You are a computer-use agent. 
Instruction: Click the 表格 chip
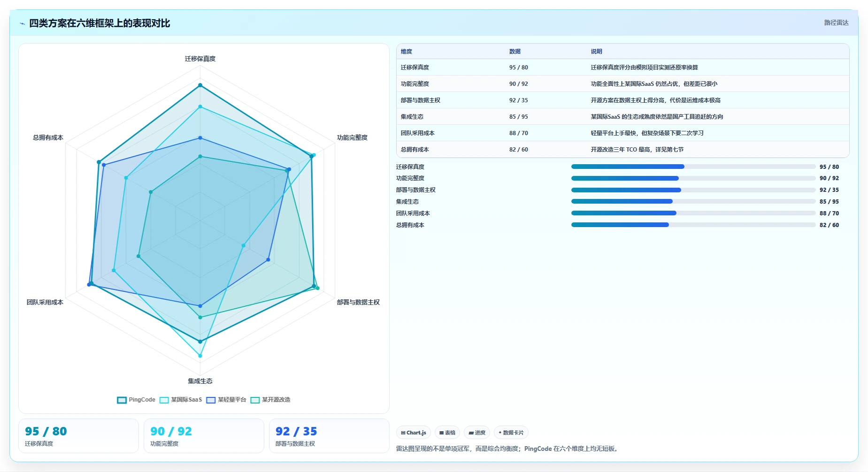point(447,433)
